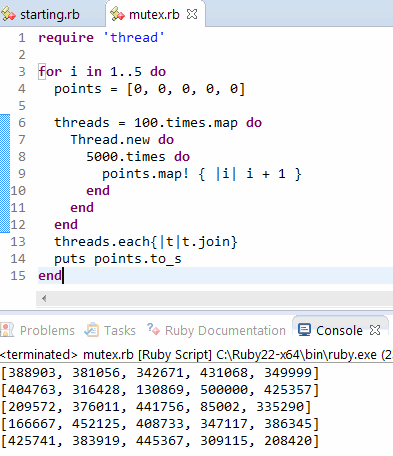Select the mutex.rb editor tab
The height and width of the screenshot is (456, 393).
(154, 15)
